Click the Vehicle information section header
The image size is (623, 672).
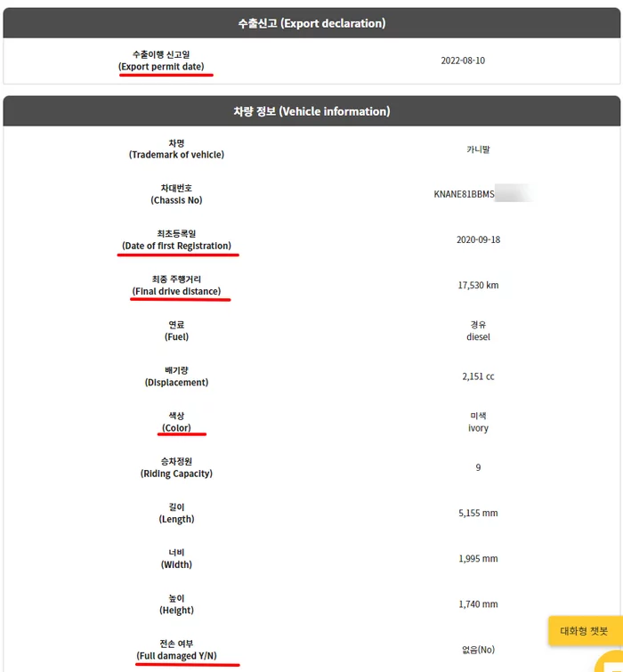pos(311,111)
